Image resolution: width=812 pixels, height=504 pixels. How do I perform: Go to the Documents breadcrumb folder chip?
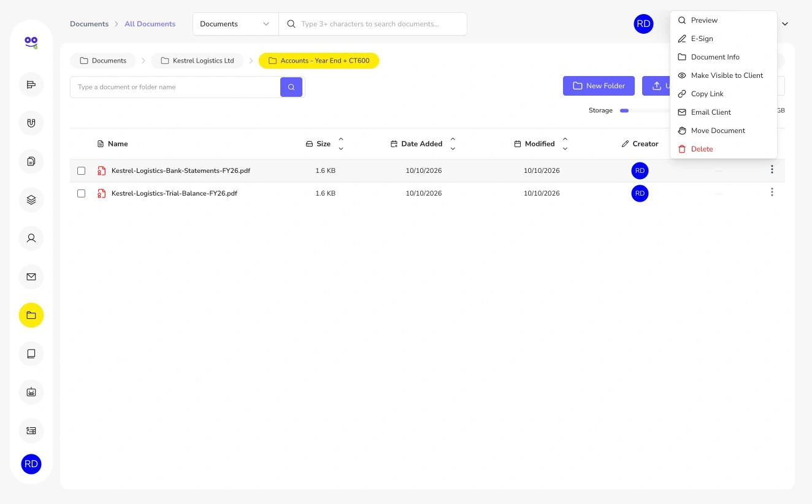click(x=103, y=61)
